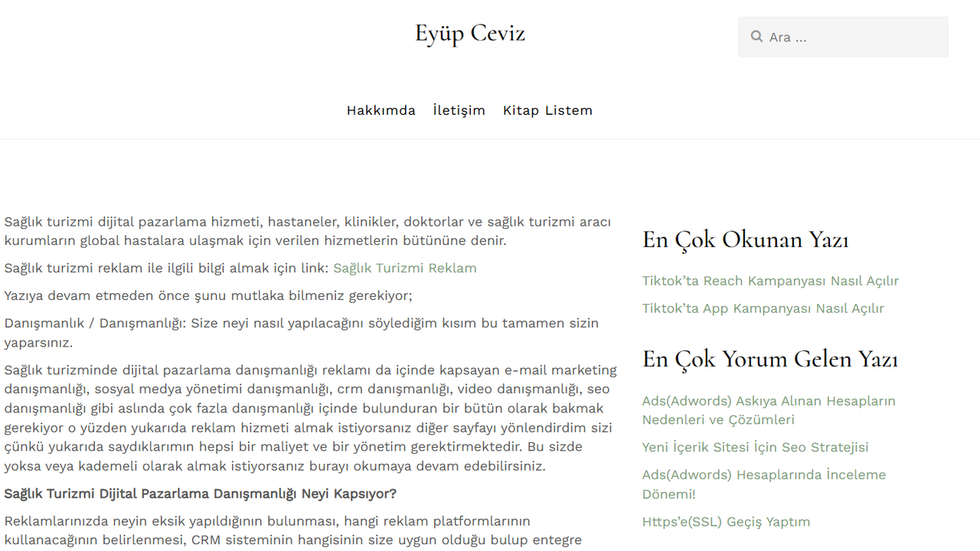Read Yeni İçerik Sitesi İçin Seo Stratejisi

(x=755, y=447)
